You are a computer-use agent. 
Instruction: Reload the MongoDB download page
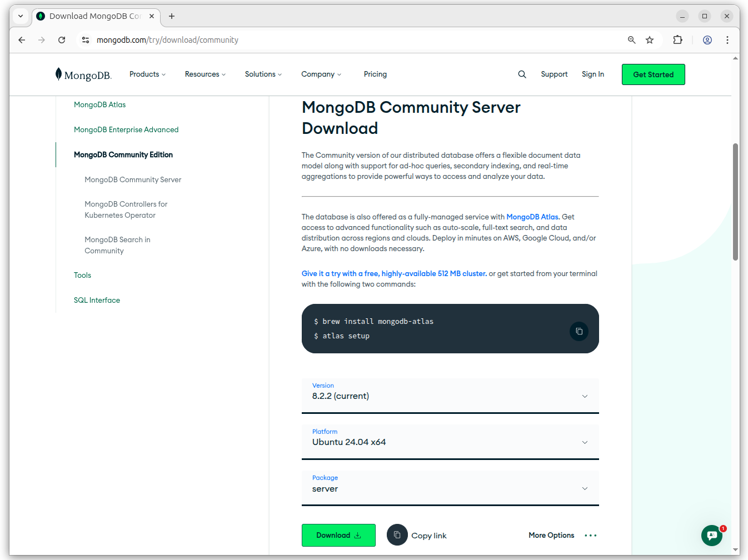pyautogui.click(x=62, y=40)
